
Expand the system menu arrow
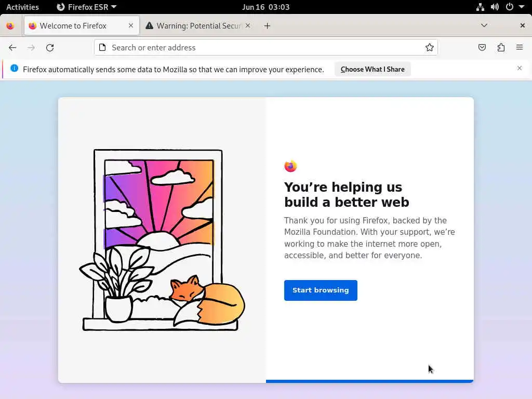pos(522,7)
